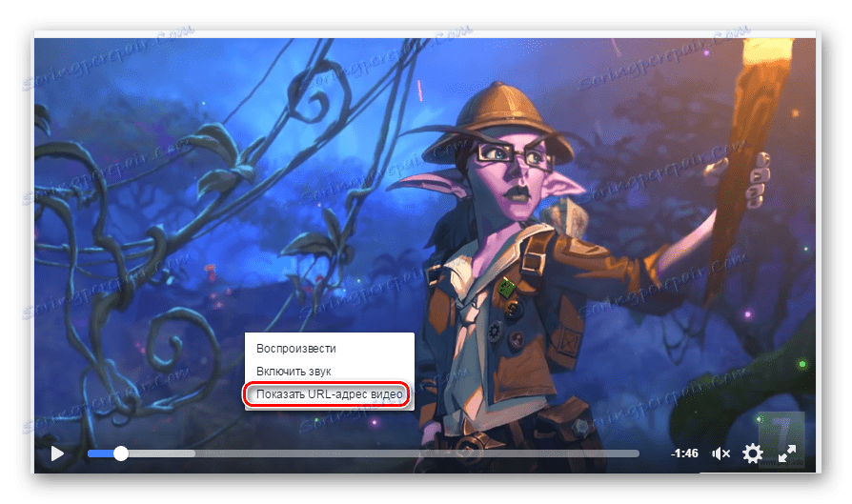This screenshot has height=504, width=852.
Task: Unmute the video via speaker icon
Action: pyautogui.click(x=721, y=454)
